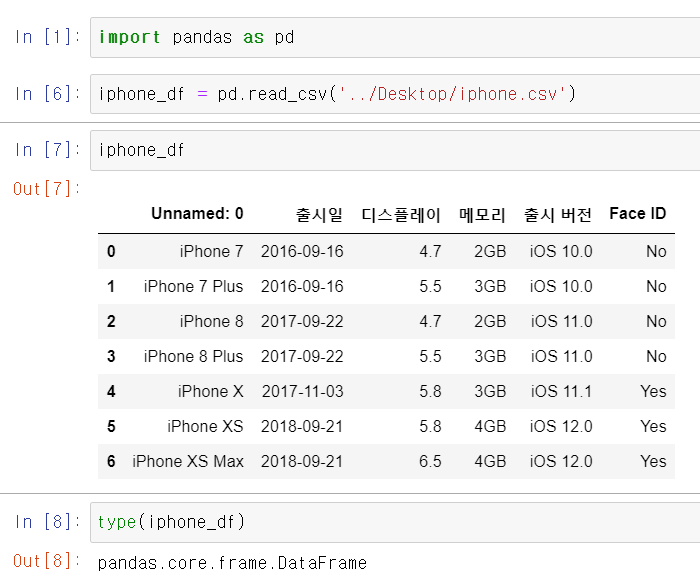Click the 'iPhone 8 Plus' cell
The width and height of the screenshot is (700, 580).
(193, 356)
